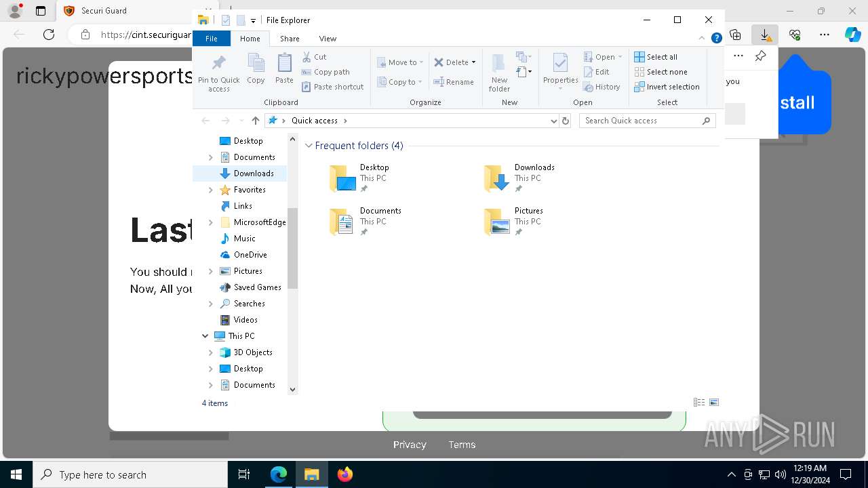Screen dimensions: 868x488
Task: Expand address bar history dropdown
Action: [554, 121]
